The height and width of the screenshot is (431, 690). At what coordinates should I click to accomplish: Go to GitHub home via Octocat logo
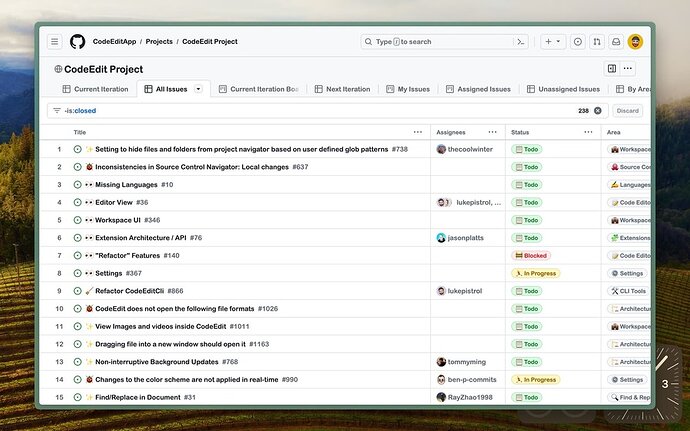(77, 42)
